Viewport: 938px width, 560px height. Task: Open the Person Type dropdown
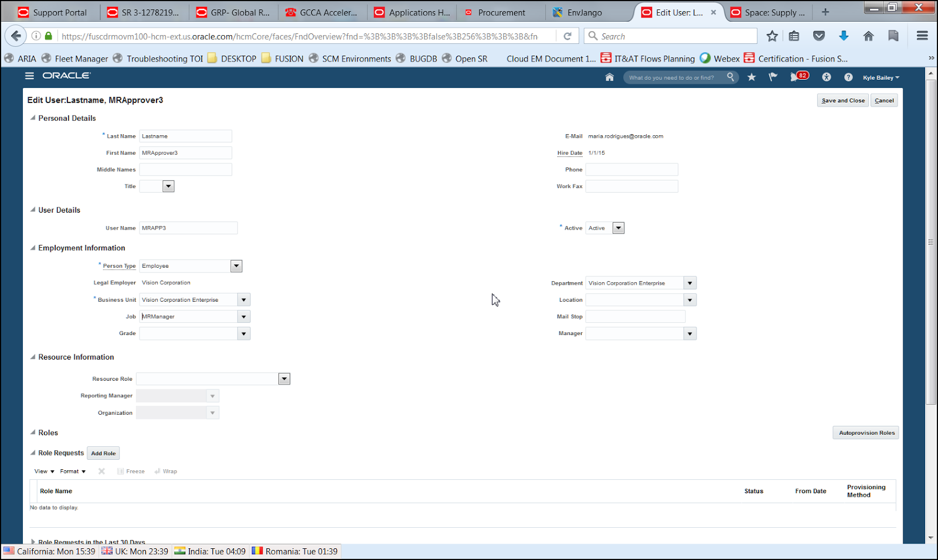(236, 266)
